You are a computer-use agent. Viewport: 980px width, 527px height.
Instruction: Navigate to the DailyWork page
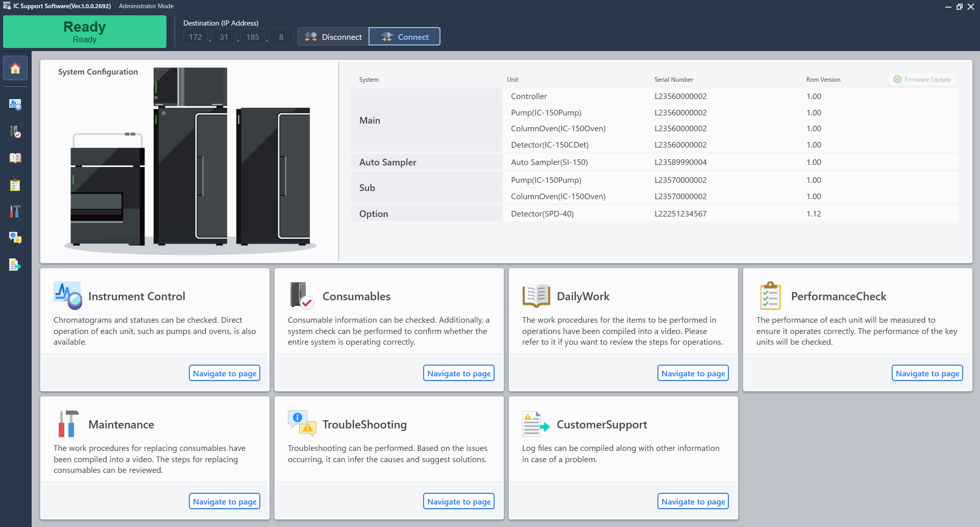tap(693, 373)
